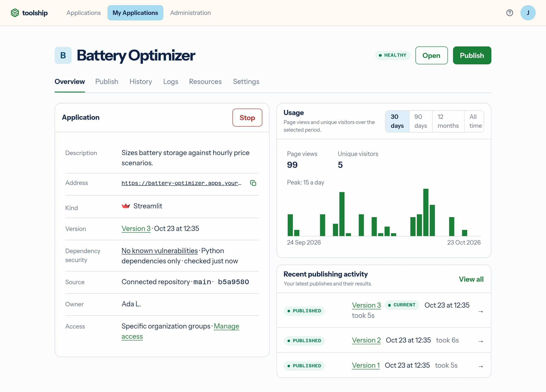546x392 pixels.
Task: Click the Battery Optimizer B app icon
Action: point(63,55)
